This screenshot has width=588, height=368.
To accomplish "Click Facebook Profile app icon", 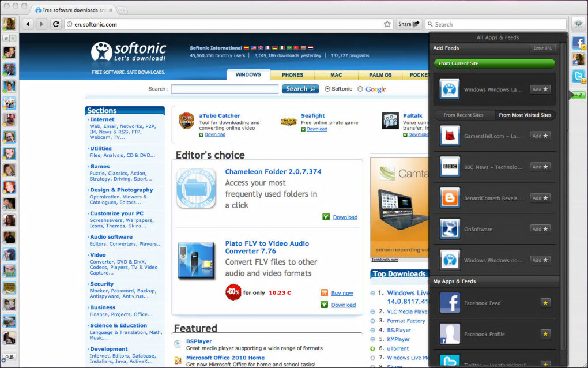I will 450,334.
